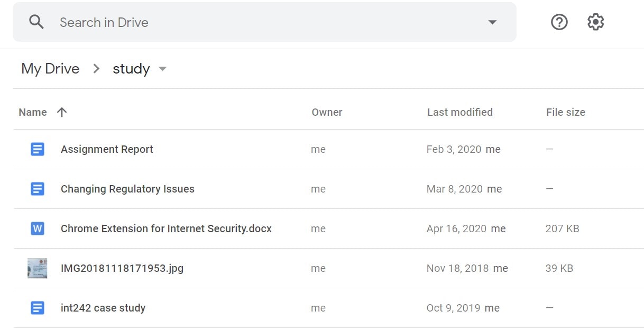Image resolution: width=644 pixels, height=329 pixels.
Task: Open the study folder dropdown menu
Action: tap(162, 69)
